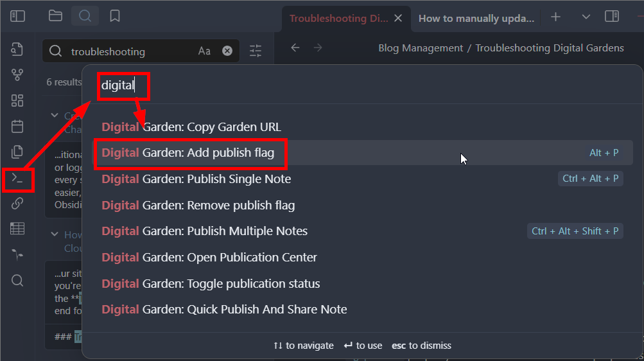Click the sprout Digital Garden ribbon icon
Image resolution: width=644 pixels, height=361 pixels.
click(x=17, y=254)
